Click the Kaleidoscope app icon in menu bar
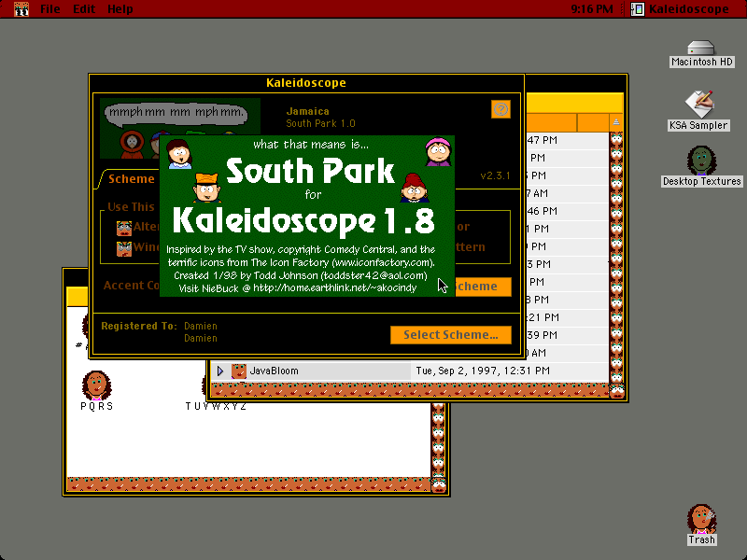This screenshot has width=747, height=560. tap(638, 8)
